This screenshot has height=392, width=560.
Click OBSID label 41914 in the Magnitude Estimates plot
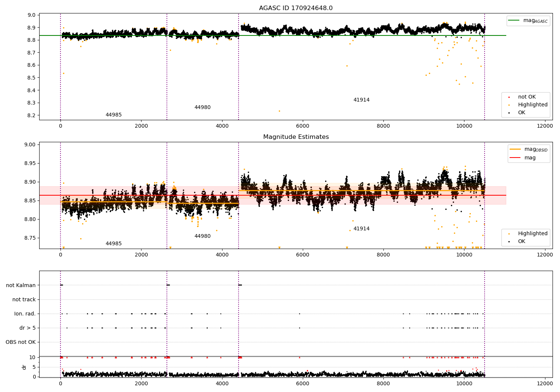click(361, 229)
